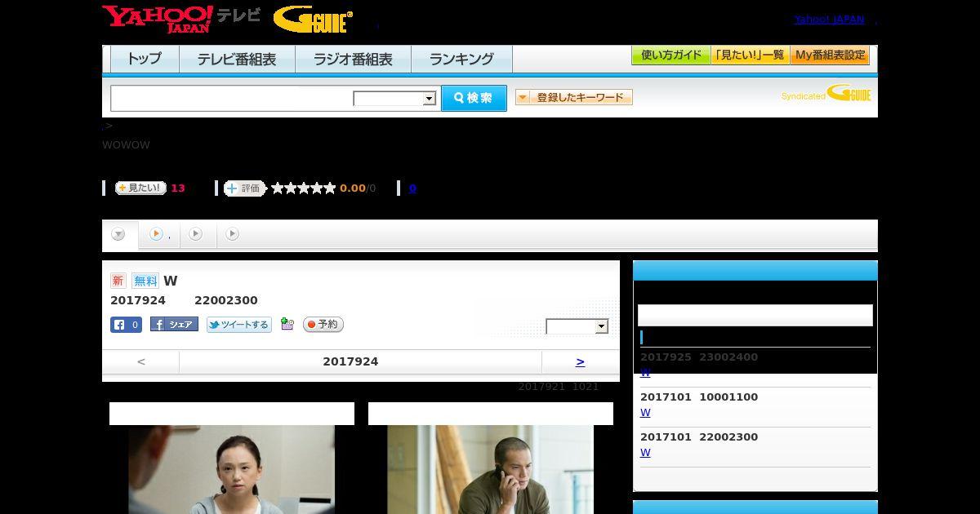Open the テレビ番組表 tab
This screenshot has width=980, height=514.
(237, 59)
